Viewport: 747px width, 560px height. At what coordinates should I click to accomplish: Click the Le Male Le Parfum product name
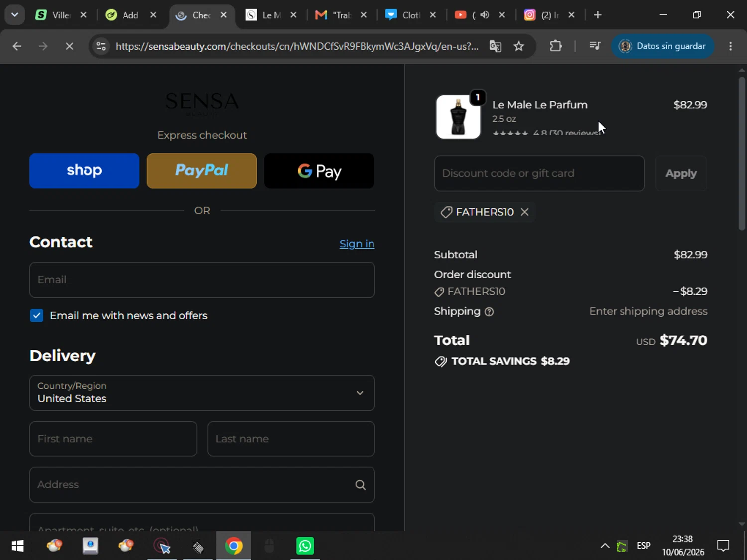point(540,105)
